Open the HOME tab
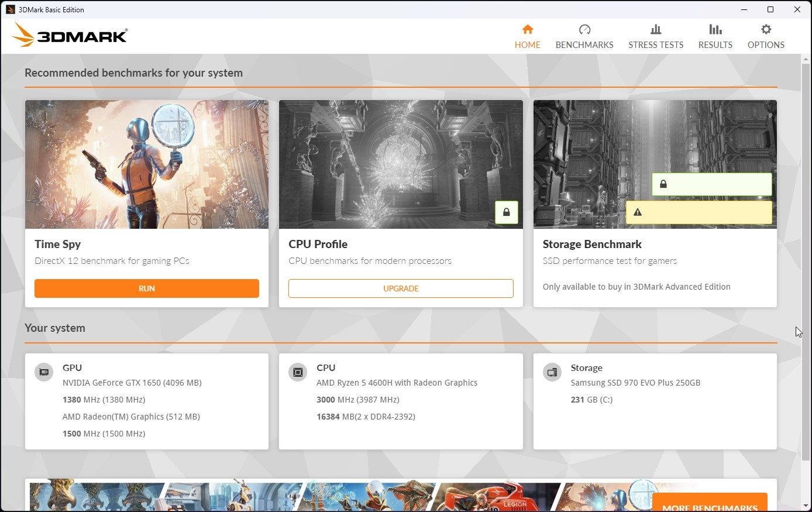The image size is (812, 512). (x=527, y=36)
